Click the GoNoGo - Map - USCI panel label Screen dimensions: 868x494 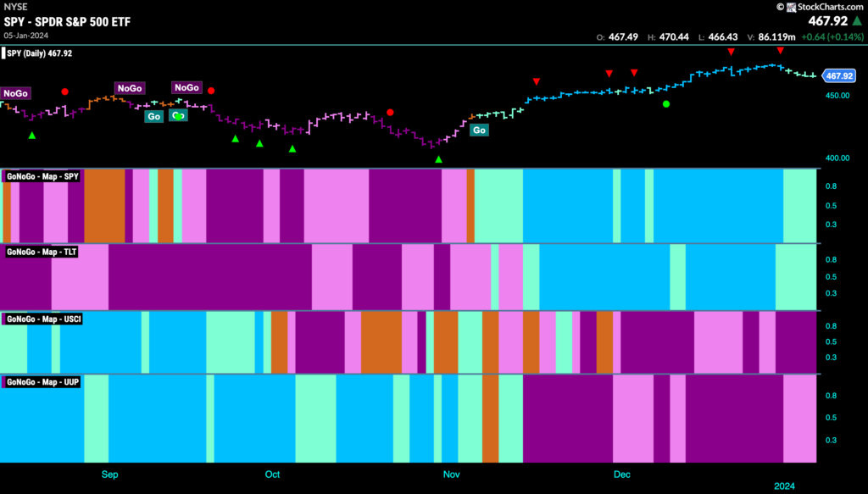coord(44,319)
